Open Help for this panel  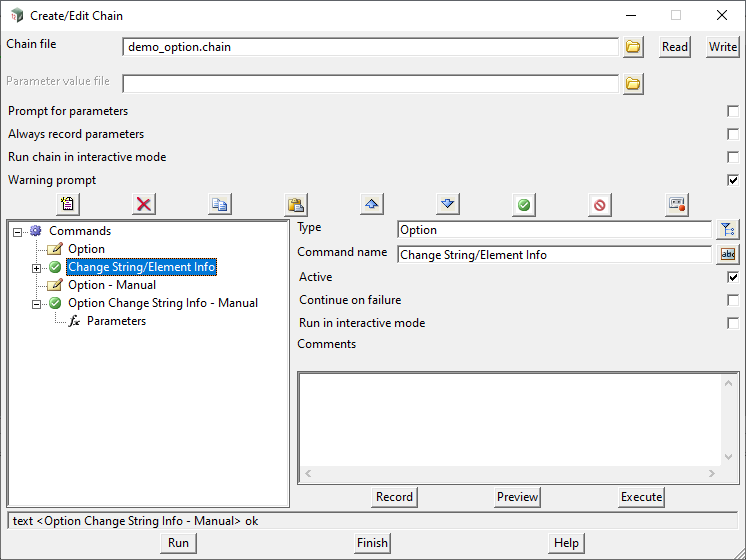point(566,543)
